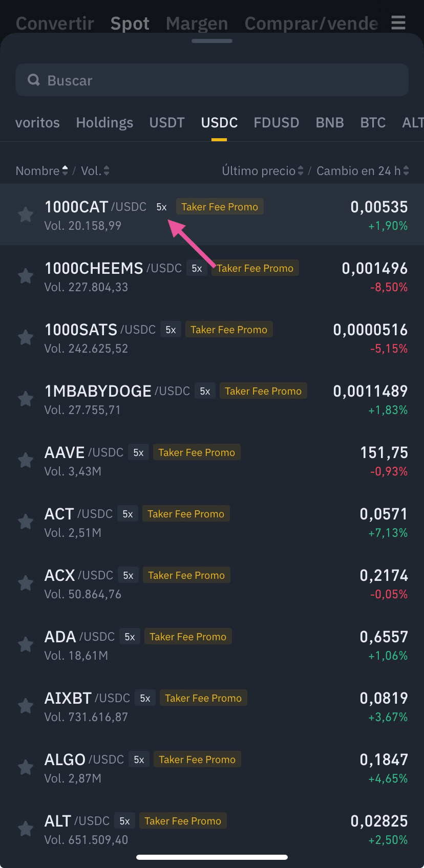Viewport: 424px width, 868px height.
Task: Open the hamburger menu icon
Action: pyautogui.click(x=398, y=23)
